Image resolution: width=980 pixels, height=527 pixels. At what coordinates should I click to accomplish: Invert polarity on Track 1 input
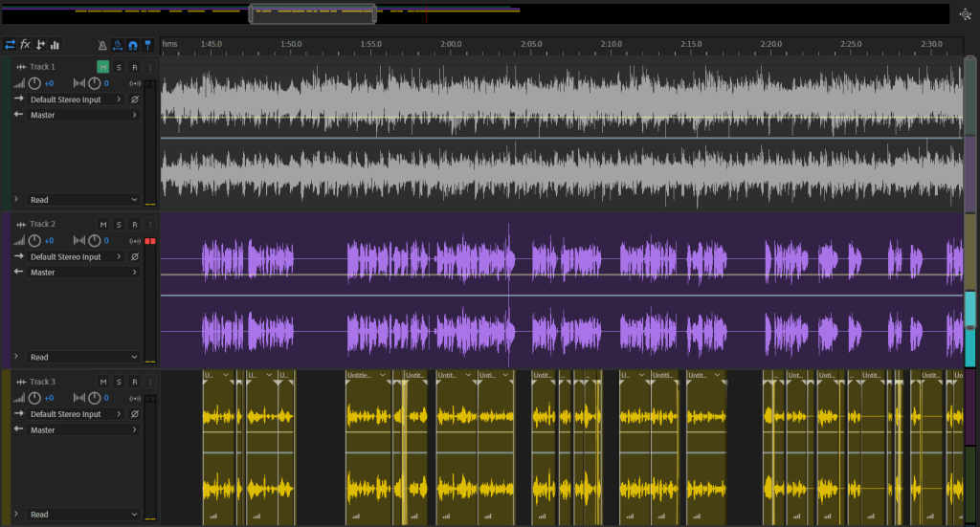[135, 99]
